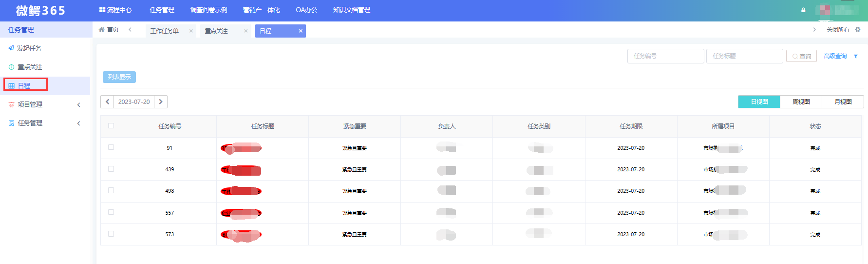Click the 列表显示 button
The height and width of the screenshot is (264, 868).
pyautogui.click(x=119, y=77)
